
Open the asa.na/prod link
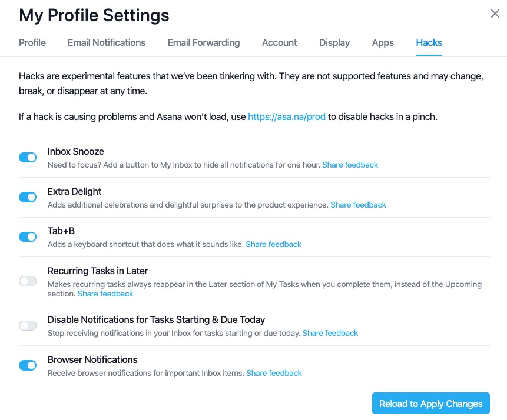287,117
